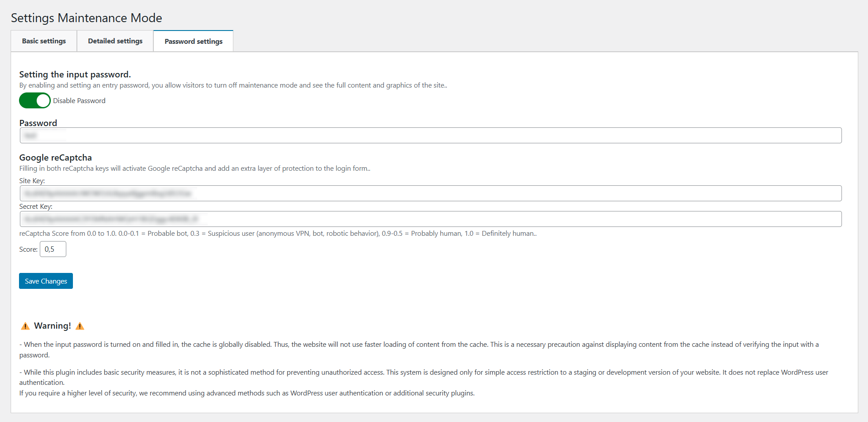Click the Secret Key: label
Image resolution: width=868 pixels, height=422 pixels.
[x=35, y=207]
